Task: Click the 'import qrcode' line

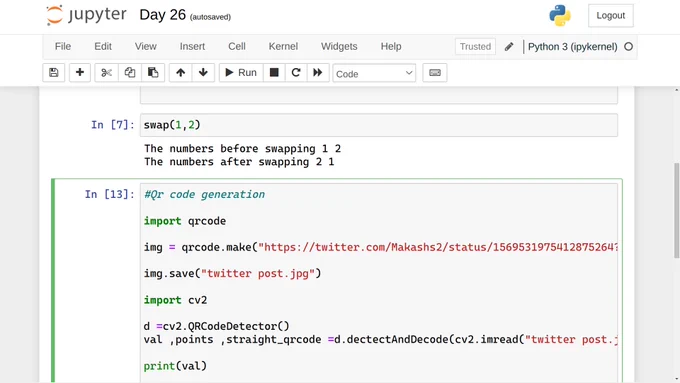Action: 185,221
